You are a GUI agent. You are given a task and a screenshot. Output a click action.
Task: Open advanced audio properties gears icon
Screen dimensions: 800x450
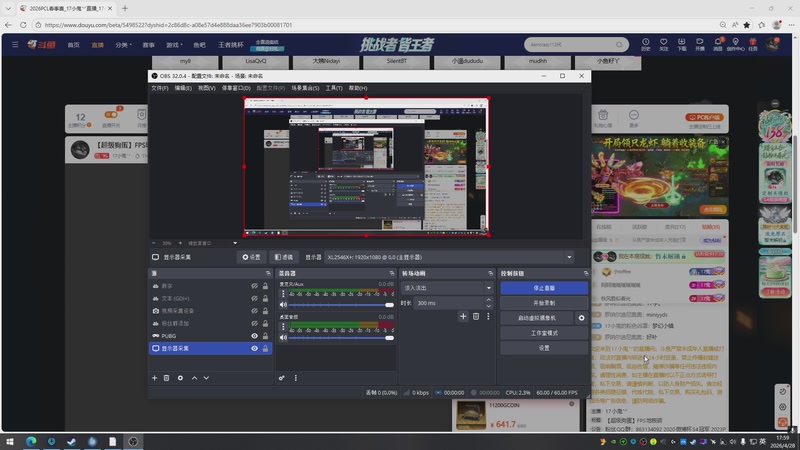[282, 378]
